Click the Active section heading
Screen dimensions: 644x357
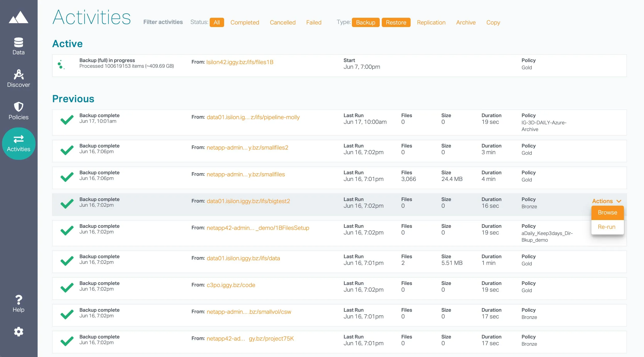coord(67,44)
